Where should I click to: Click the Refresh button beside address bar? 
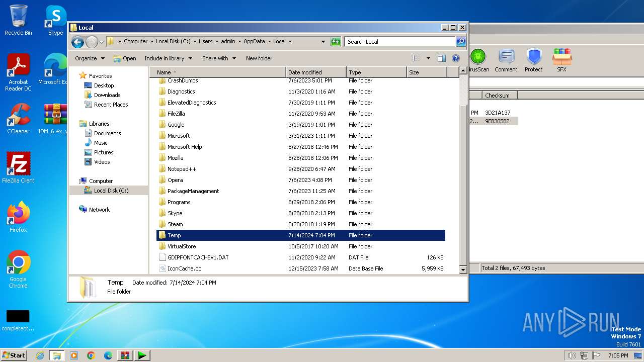click(x=336, y=42)
